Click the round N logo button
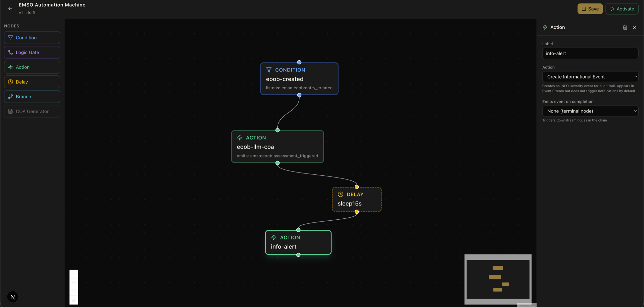 (x=13, y=297)
